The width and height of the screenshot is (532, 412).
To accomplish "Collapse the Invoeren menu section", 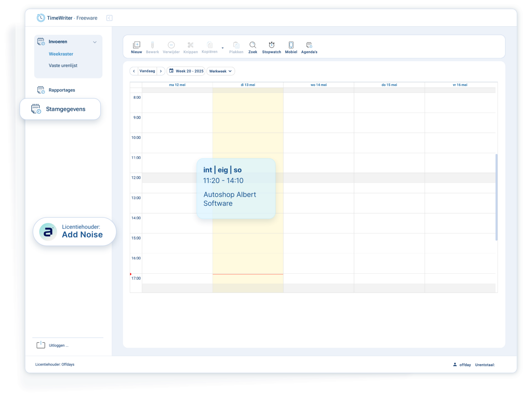I will (x=95, y=42).
